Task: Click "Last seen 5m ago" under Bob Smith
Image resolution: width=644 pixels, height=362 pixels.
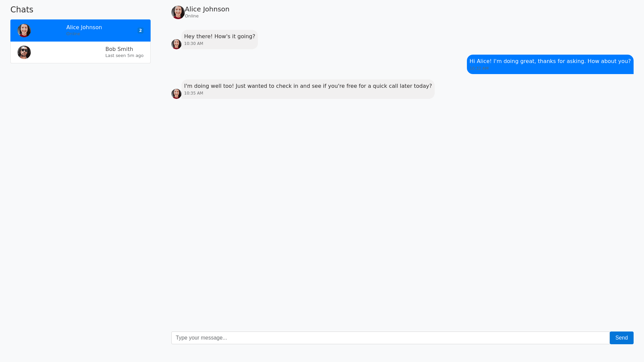Action: (x=124, y=56)
